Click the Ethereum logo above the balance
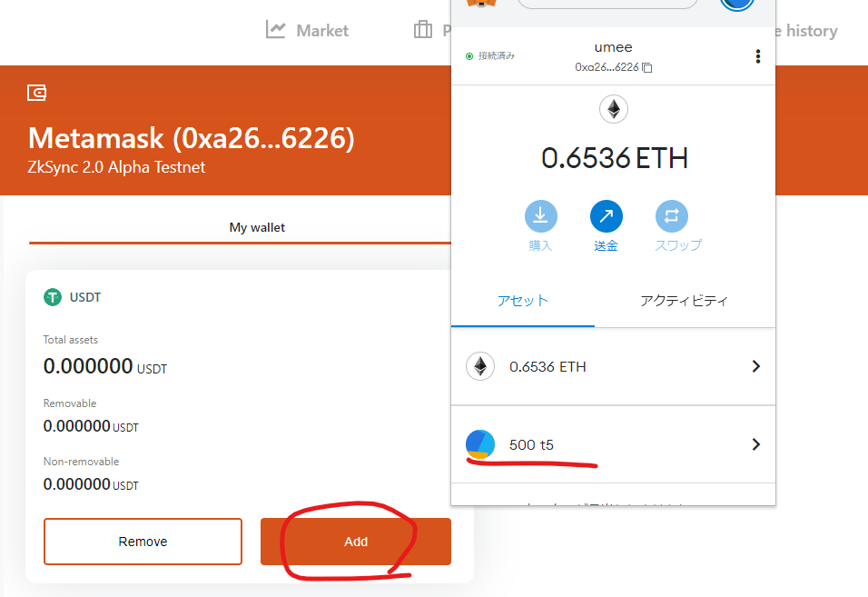 point(614,109)
